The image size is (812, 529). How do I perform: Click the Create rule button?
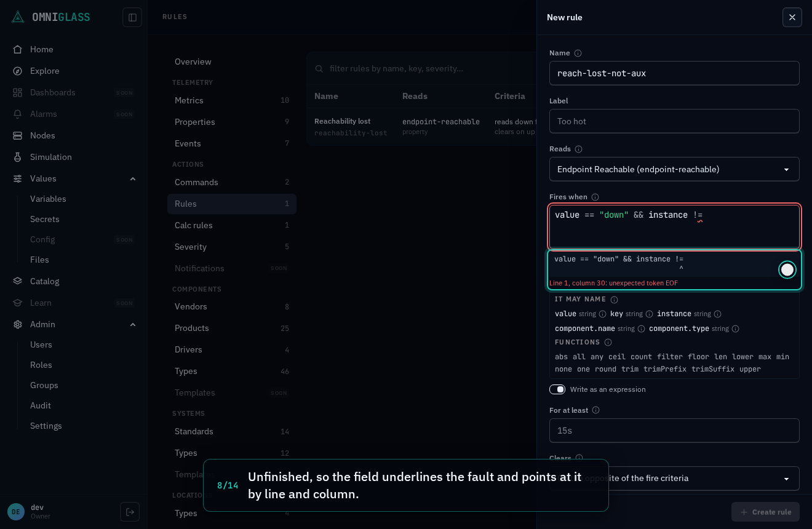[765, 512]
